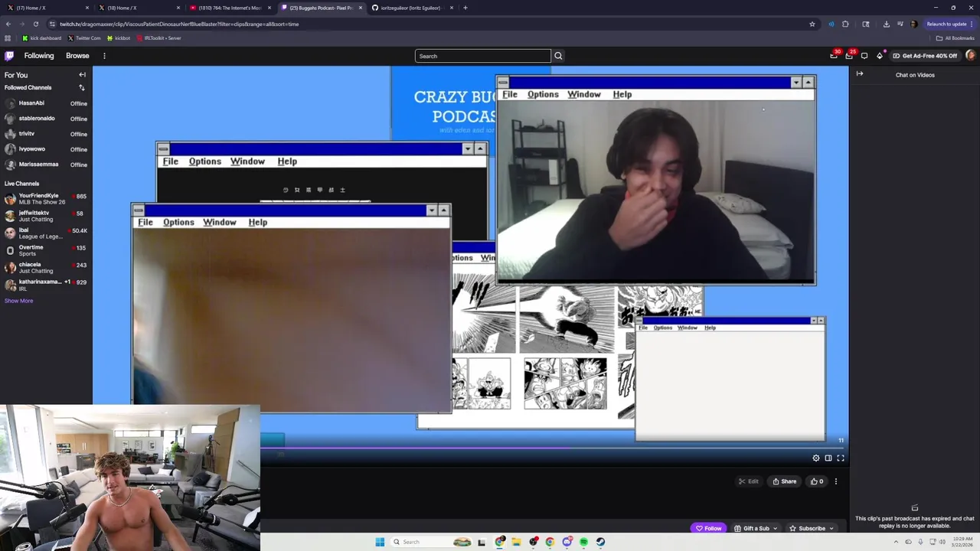The image size is (980, 551).
Task: Open Chrome extensions puzzle icon
Action: click(845, 24)
